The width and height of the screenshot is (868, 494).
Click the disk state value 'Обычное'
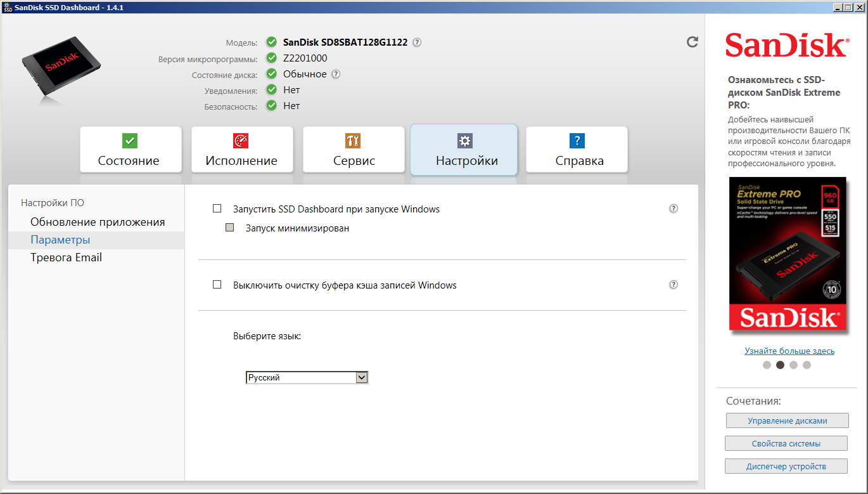coord(305,74)
